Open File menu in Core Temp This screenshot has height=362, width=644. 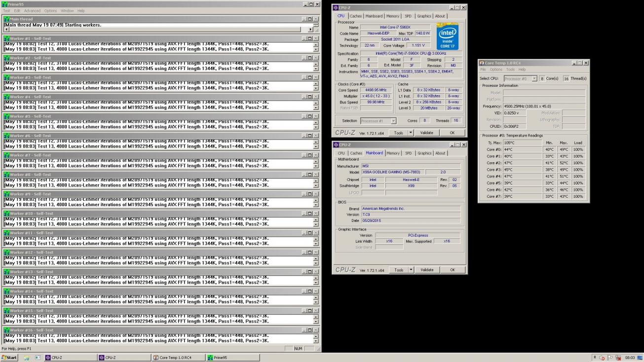483,70
